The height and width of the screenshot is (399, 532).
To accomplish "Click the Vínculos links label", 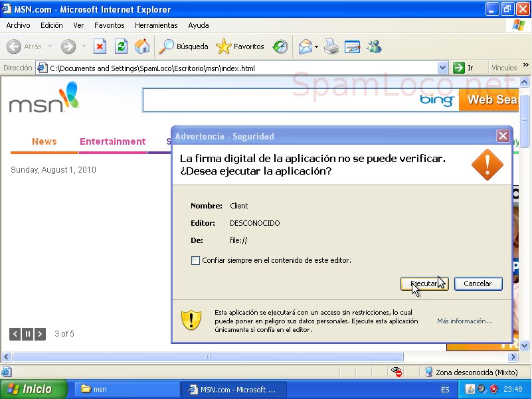I will click(x=504, y=68).
